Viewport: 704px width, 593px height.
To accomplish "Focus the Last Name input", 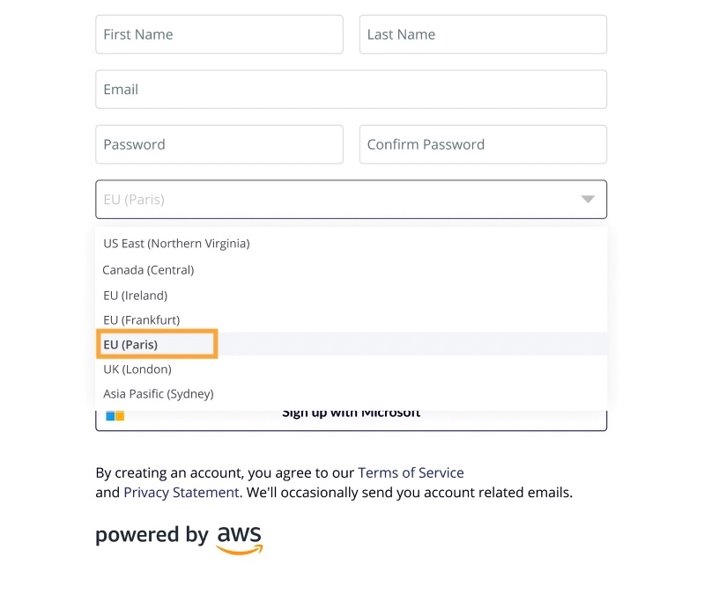I will (483, 35).
